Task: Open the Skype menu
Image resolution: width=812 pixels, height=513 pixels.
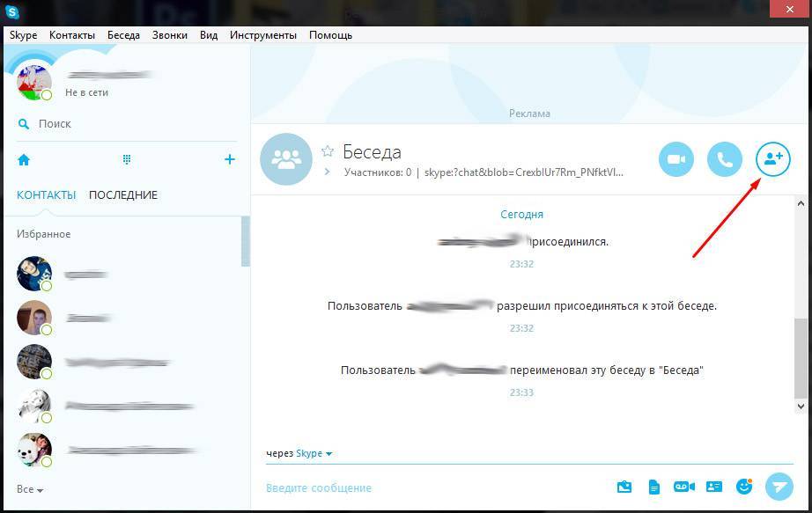Action: pos(23,35)
